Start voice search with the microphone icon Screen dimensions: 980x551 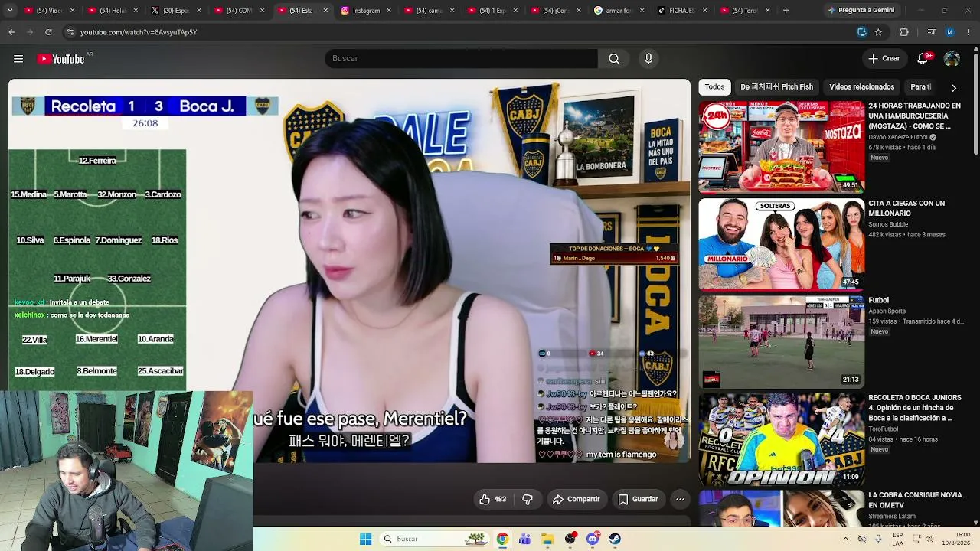[648, 59]
